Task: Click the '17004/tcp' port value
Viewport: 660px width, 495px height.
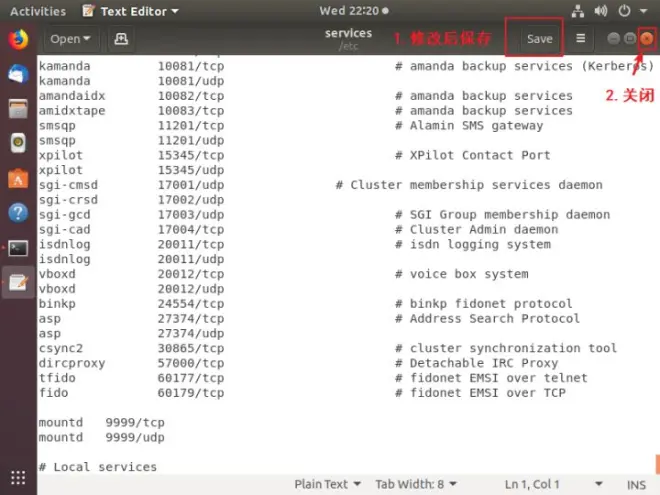Action: [191, 229]
